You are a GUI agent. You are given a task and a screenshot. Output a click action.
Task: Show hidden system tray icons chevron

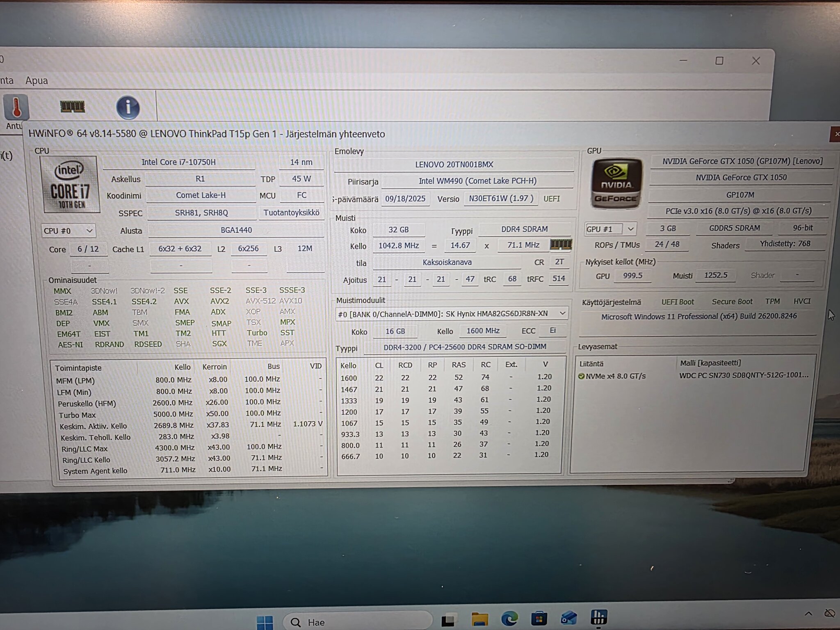pos(808,614)
